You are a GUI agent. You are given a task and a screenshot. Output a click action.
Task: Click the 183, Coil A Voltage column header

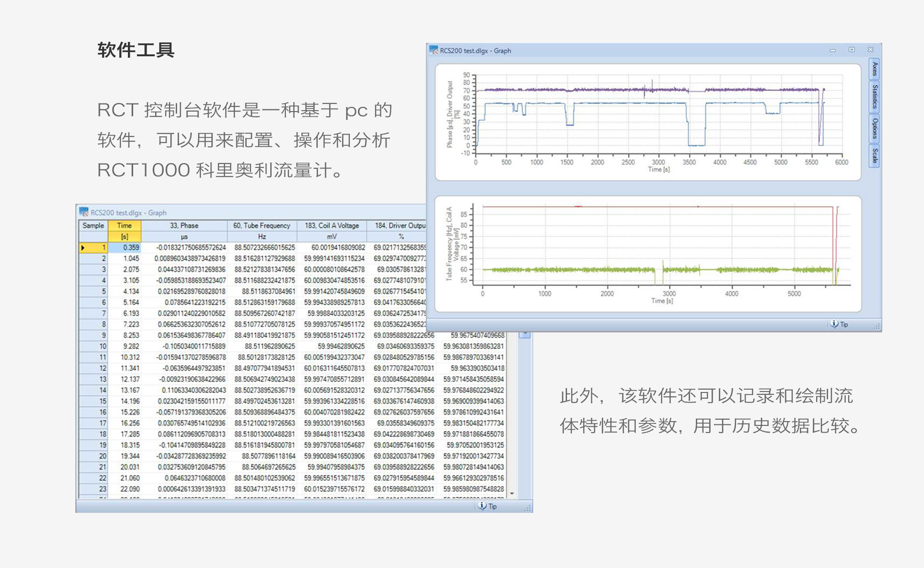pos(332,226)
